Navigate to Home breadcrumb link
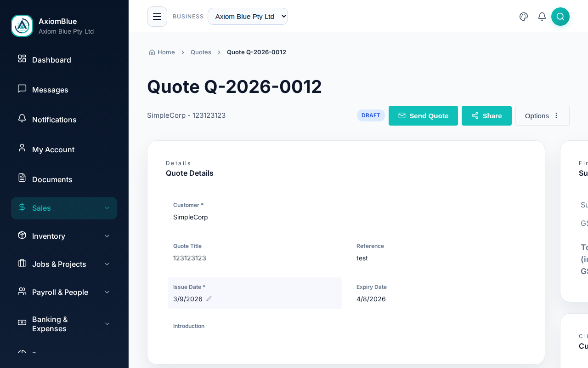Viewport: 588px width, 368px height. 162,52
